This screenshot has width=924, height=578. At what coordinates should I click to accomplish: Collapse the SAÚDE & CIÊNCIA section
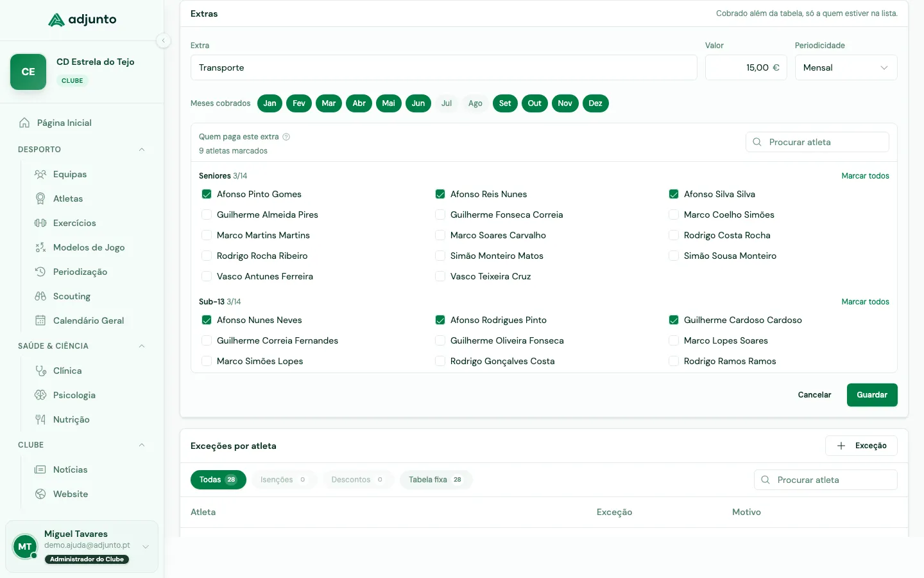tap(142, 346)
